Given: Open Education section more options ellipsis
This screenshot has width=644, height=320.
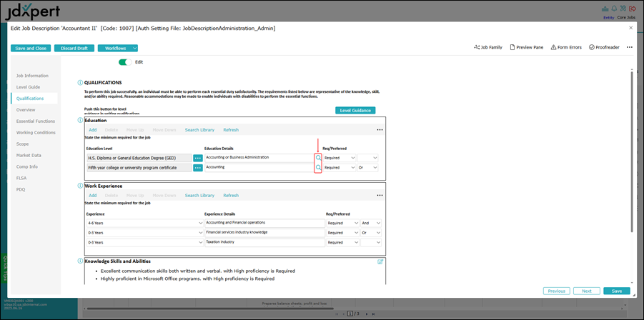Looking at the screenshot, I should [380, 130].
